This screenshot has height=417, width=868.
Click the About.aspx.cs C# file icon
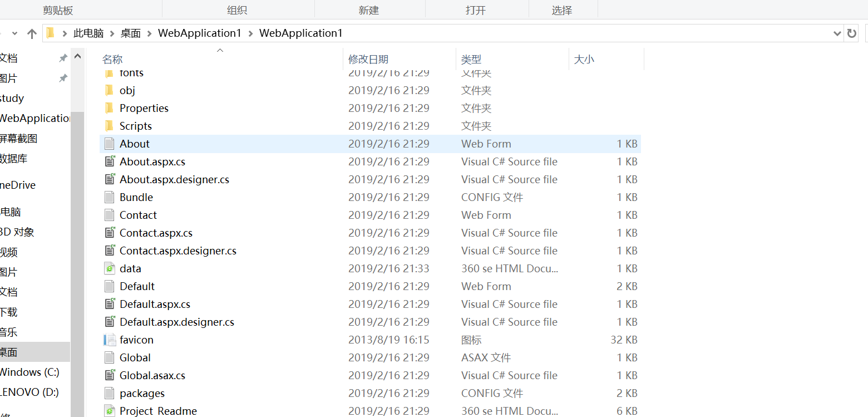pos(110,161)
